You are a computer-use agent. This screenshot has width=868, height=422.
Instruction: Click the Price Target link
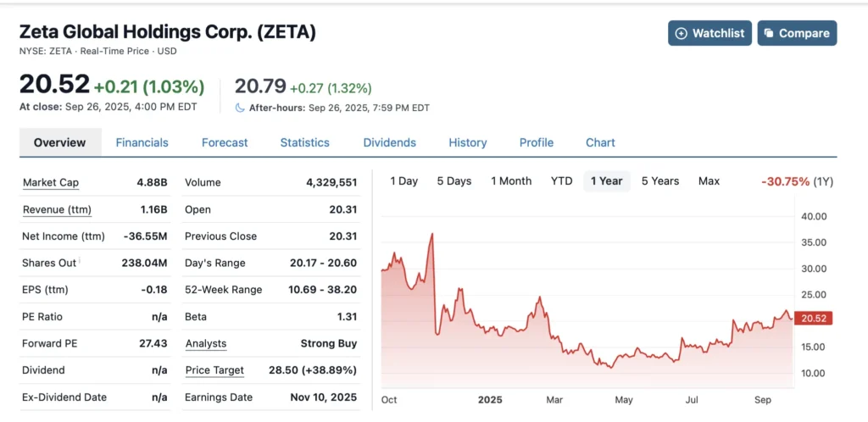[214, 370]
